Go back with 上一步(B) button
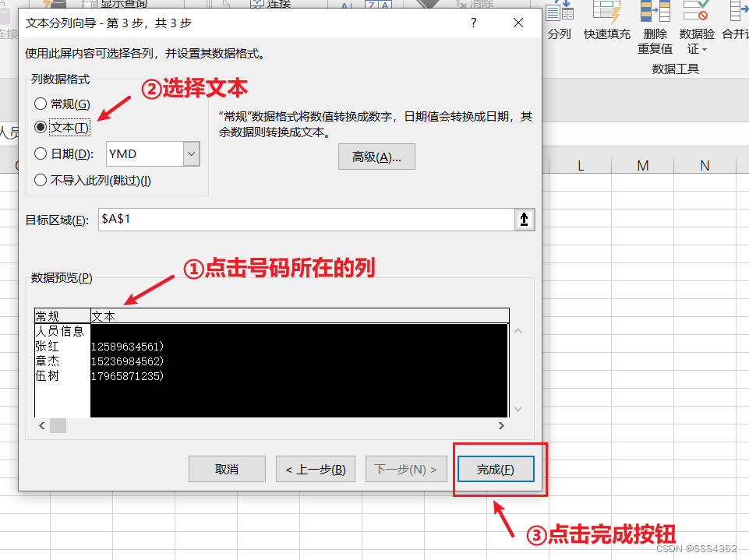Screen dimensions: 749x560 [316, 469]
